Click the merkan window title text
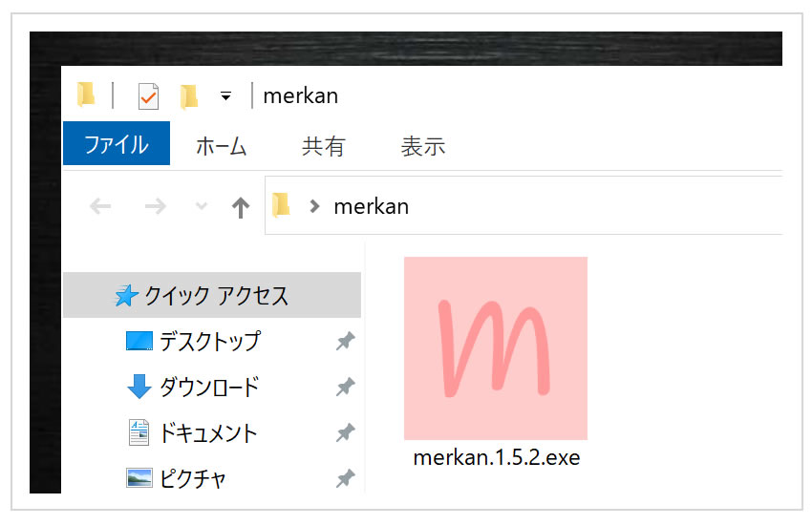 coord(301,96)
